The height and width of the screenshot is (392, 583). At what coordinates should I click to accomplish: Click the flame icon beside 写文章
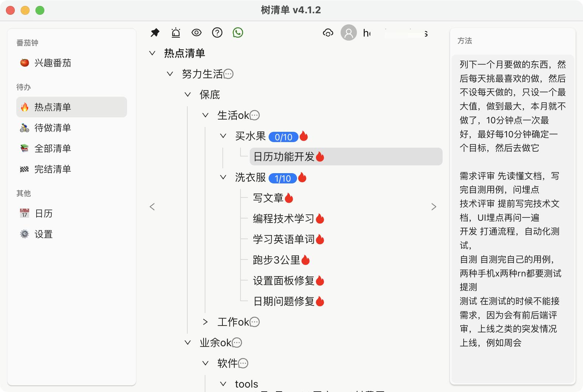coord(289,199)
